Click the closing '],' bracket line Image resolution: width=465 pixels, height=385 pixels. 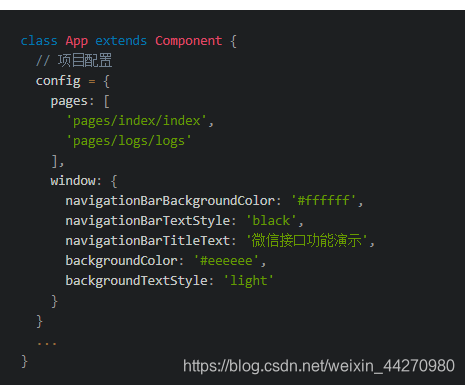coord(57,161)
